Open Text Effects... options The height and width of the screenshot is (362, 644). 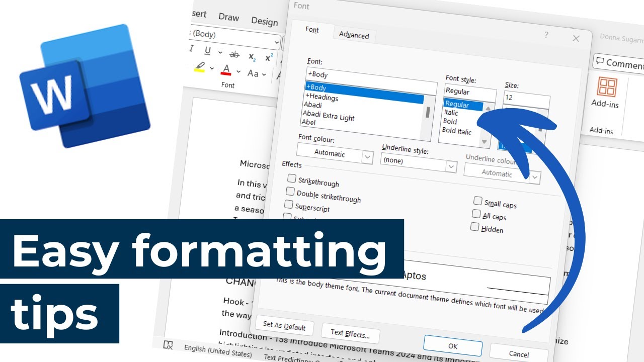[350, 333]
